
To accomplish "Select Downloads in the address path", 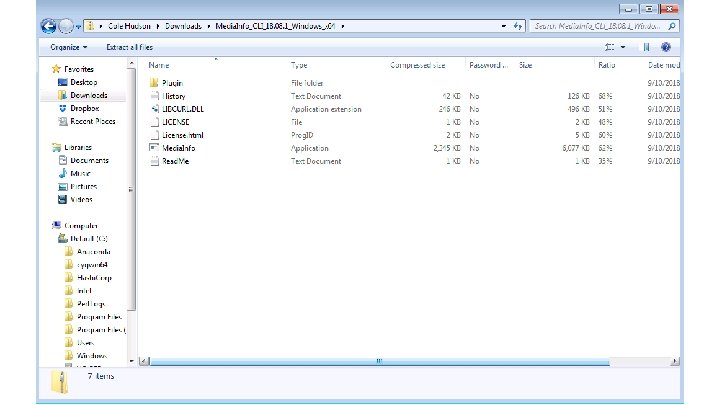I will 183,26.
